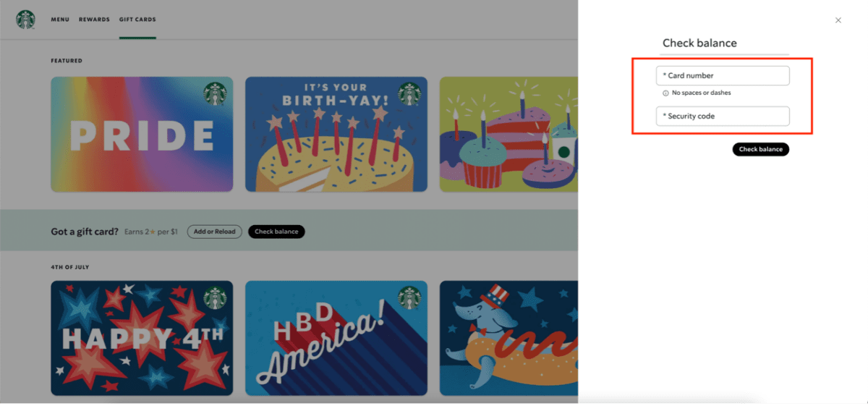Click the Add or Reload button
This screenshot has height=406, width=868.
[215, 232]
